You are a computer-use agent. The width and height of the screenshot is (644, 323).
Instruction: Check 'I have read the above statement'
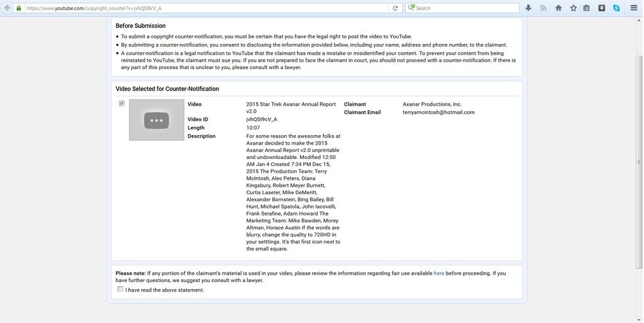click(120, 289)
